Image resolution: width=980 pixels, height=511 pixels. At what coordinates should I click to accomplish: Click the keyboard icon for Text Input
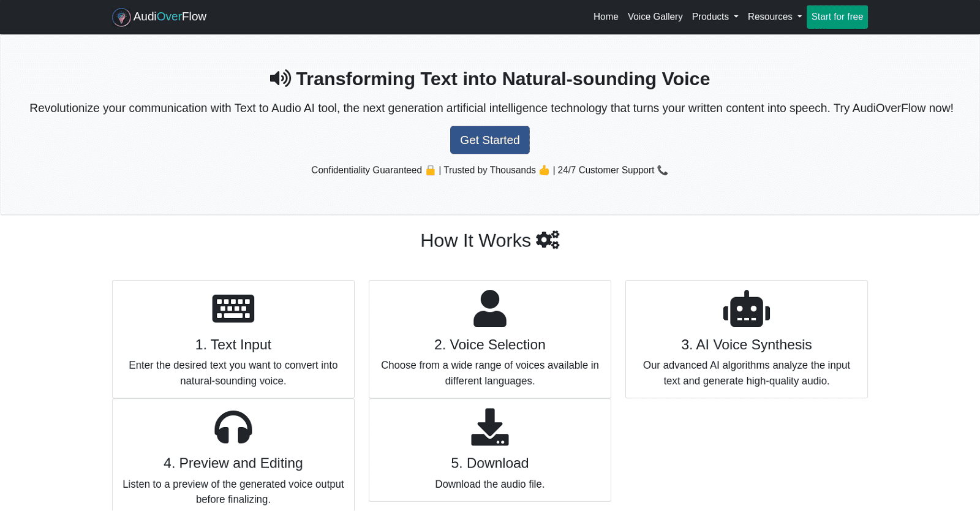pos(233,308)
